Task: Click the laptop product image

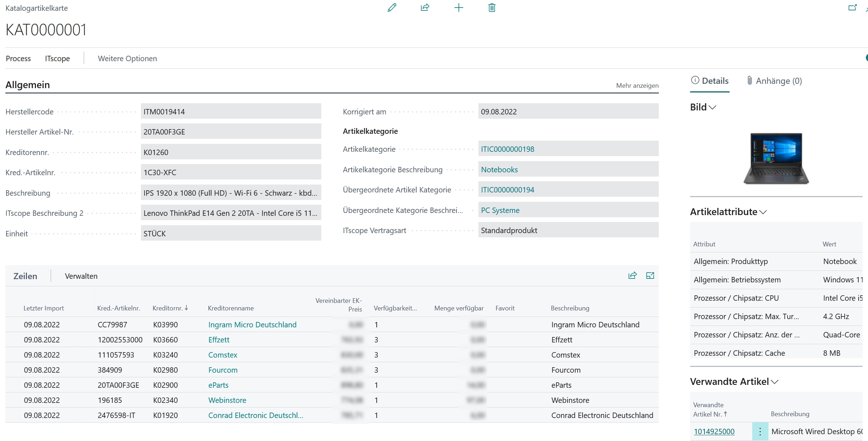Action: 776,158
